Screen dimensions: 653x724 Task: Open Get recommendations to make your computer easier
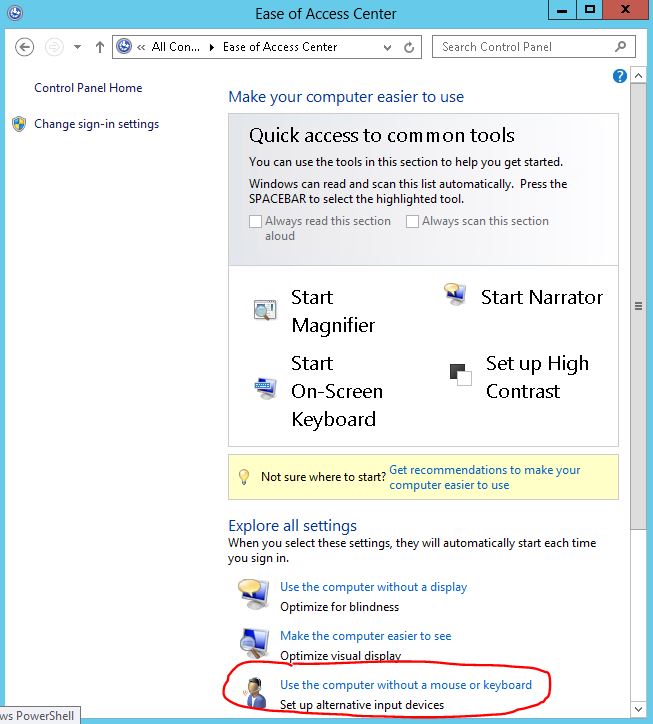click(x=484, y=477)
